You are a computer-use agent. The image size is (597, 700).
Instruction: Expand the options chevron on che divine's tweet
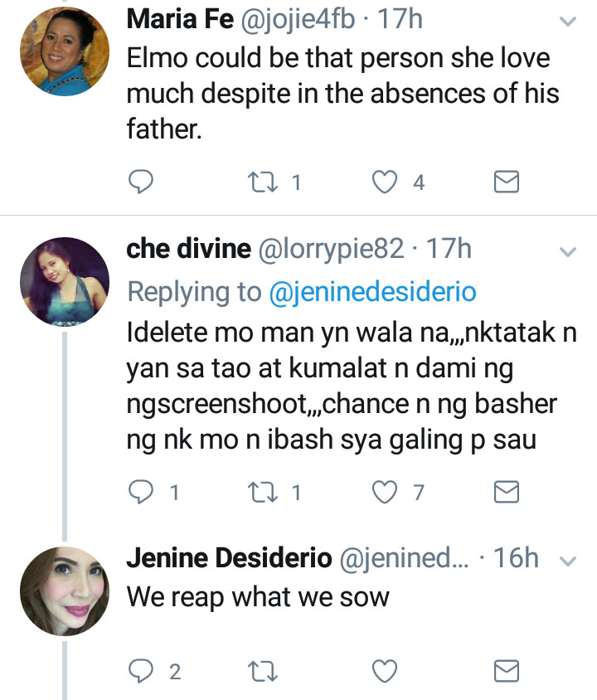[568, 250]
